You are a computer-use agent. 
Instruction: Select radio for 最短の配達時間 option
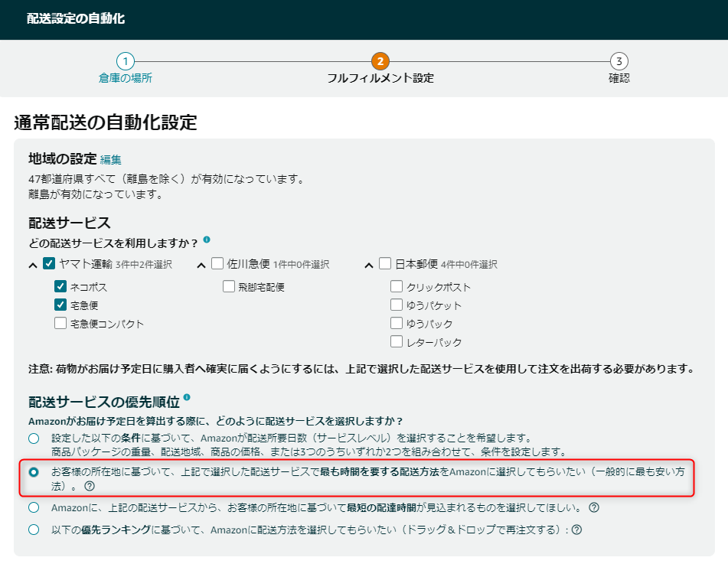tap(34, 507)
